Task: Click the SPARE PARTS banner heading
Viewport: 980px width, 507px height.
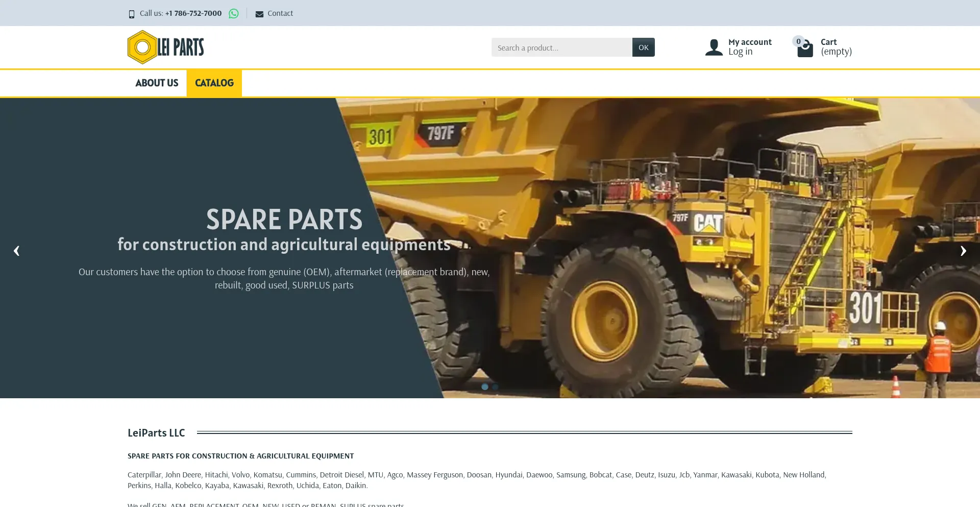Action: point(284,220)
